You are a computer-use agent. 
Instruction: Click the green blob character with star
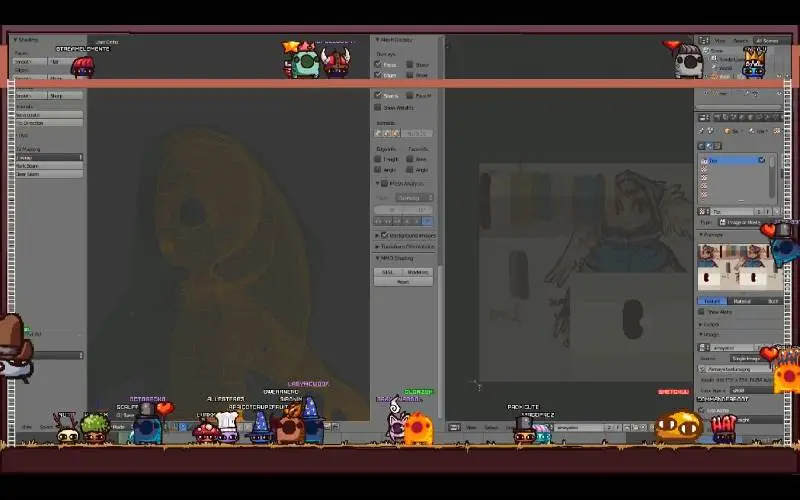pos(304,62)
